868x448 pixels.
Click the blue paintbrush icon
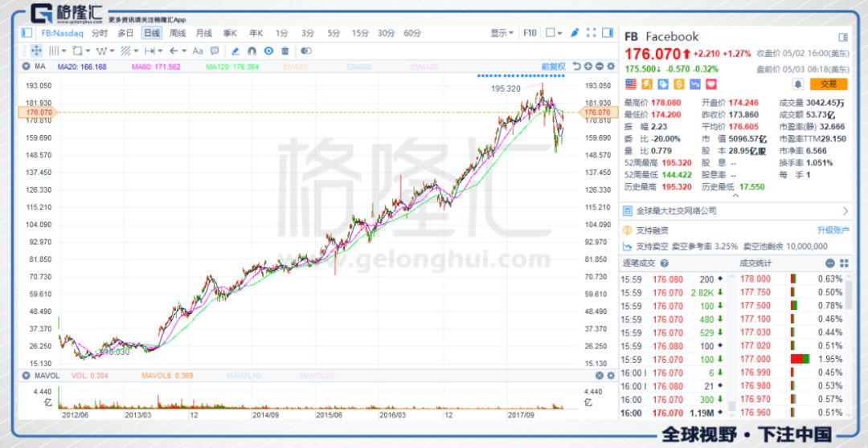575,33
